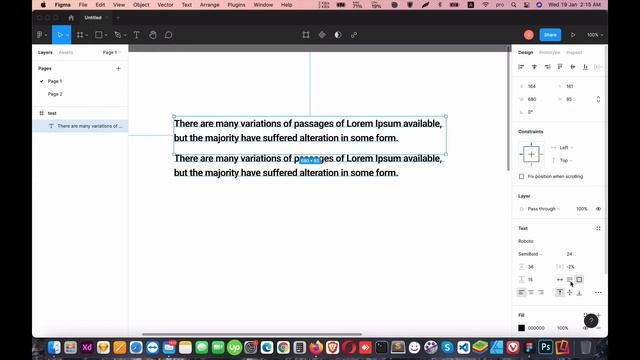Open shape tools options arrow
Screen dimensions: 640x360
coord(106,36)
